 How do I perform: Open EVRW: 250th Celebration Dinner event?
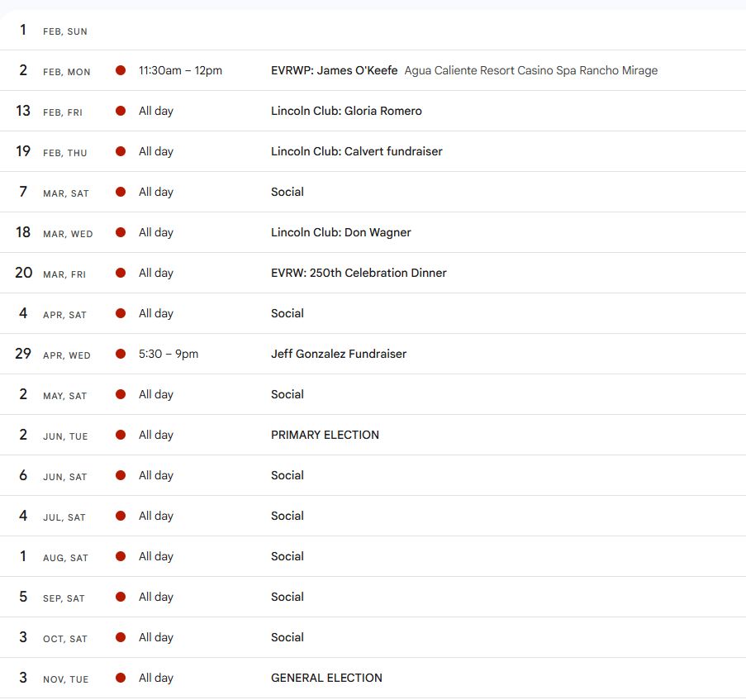click(359, 274)
